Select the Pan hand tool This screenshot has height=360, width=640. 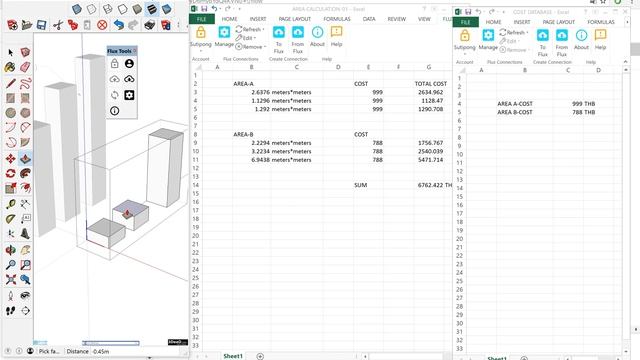click(25, 250)
